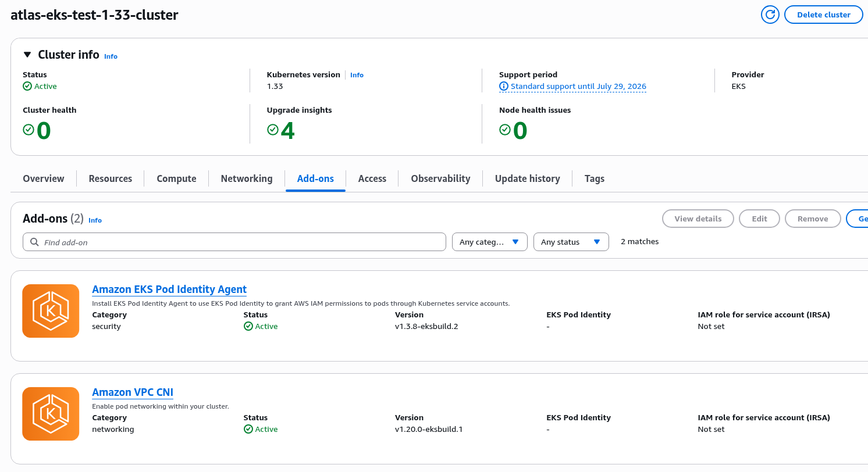Open the Observability tab

[x=440, y=178]
